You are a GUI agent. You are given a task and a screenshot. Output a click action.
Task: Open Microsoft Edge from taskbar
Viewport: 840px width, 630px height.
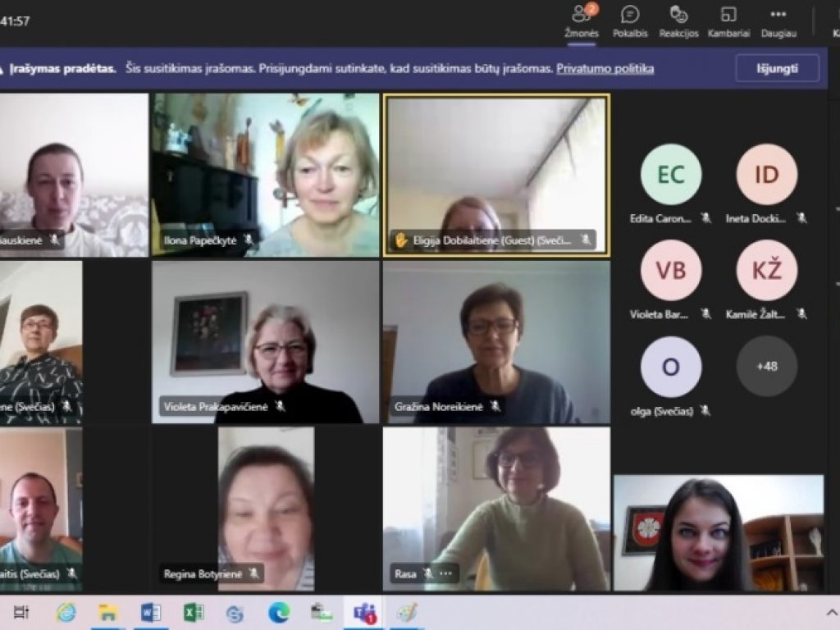point(279,612)
